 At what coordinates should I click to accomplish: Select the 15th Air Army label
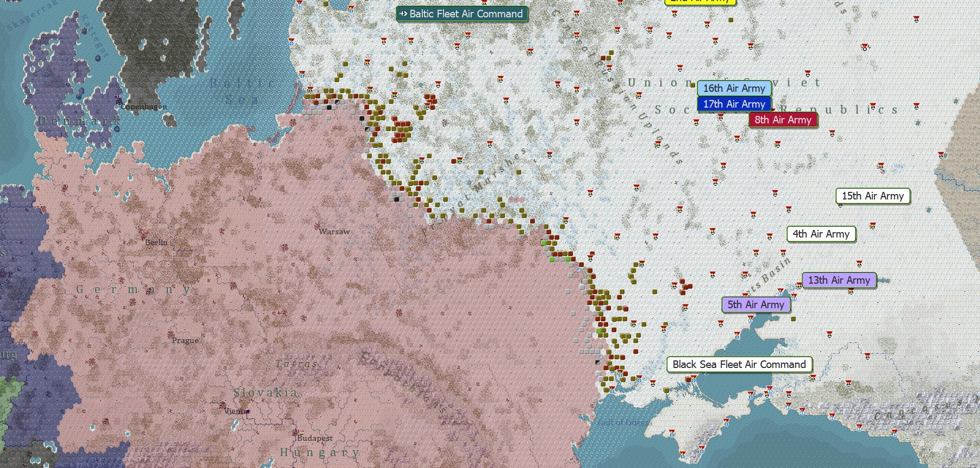coord(872,196)
